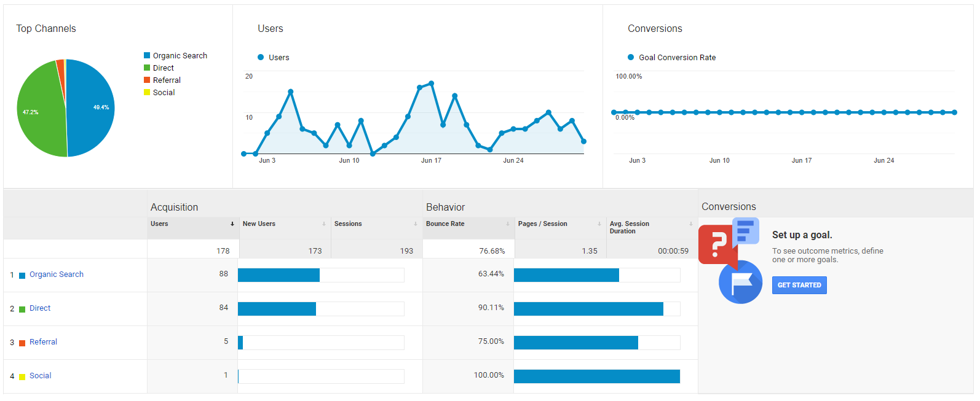This screenshot has width=980, height=401.
Task: Click total users value 178
Action: pyautogui.click(x=223, y=251)
